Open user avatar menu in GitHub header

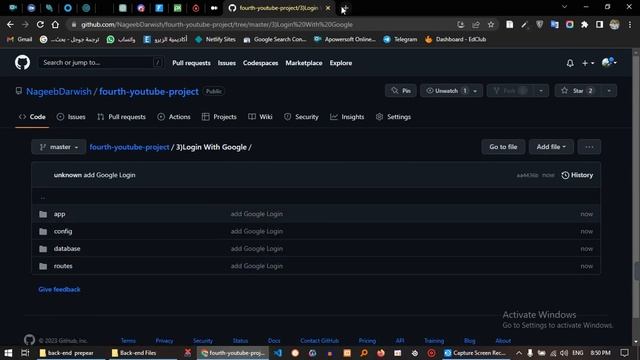pos(609,62)
